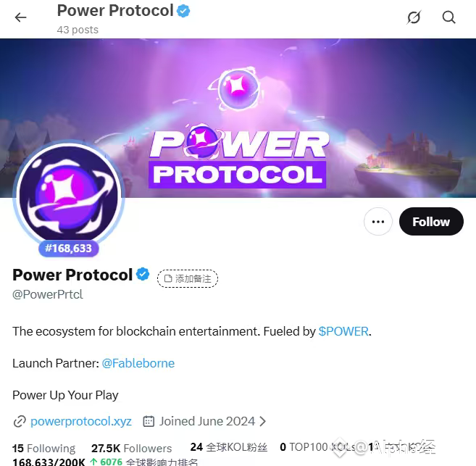Follow the Power Protocol account
Screen dimensions: 476x466
tap(431, 221)
